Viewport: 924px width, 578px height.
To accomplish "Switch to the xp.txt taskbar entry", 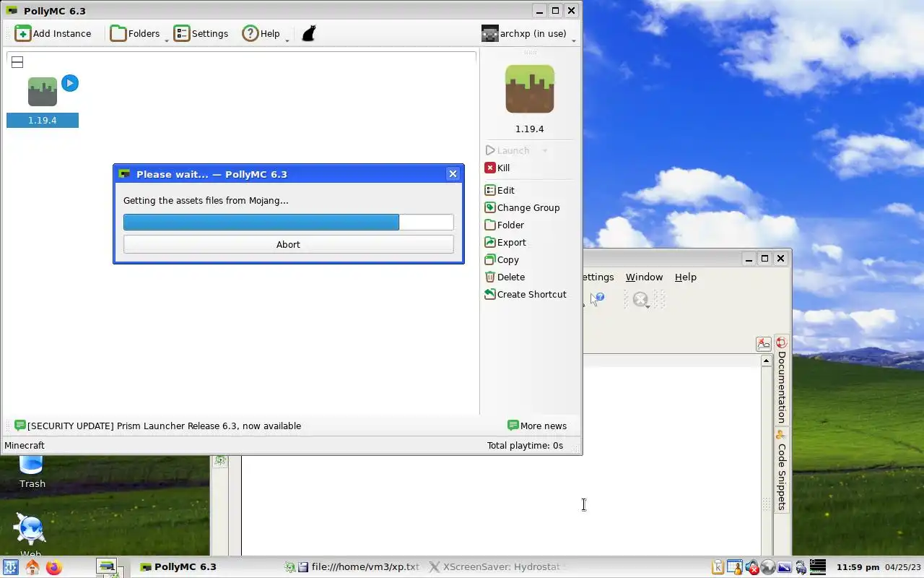I will (x=352, y=567).
